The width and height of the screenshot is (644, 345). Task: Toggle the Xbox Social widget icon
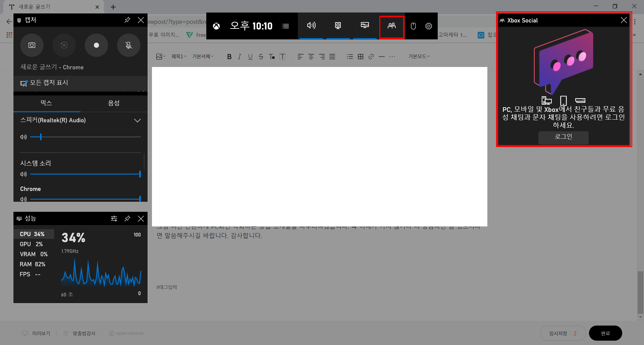point(392,26)
